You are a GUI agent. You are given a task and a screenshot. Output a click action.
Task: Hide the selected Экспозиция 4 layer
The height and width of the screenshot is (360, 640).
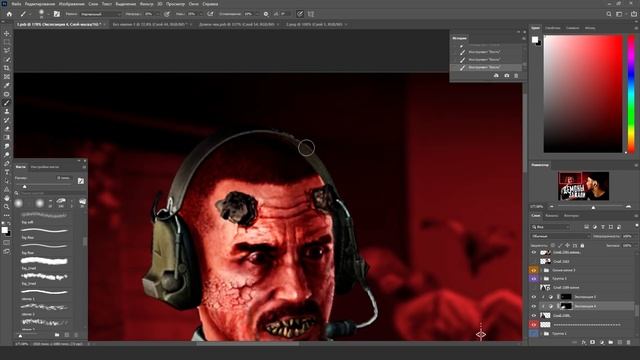pyautogui.click(x=533, y=306)
